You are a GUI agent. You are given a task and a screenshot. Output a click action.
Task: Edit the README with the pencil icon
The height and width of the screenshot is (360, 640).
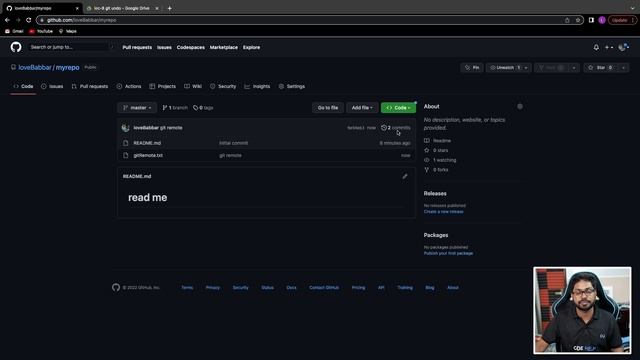pos(405,176)
